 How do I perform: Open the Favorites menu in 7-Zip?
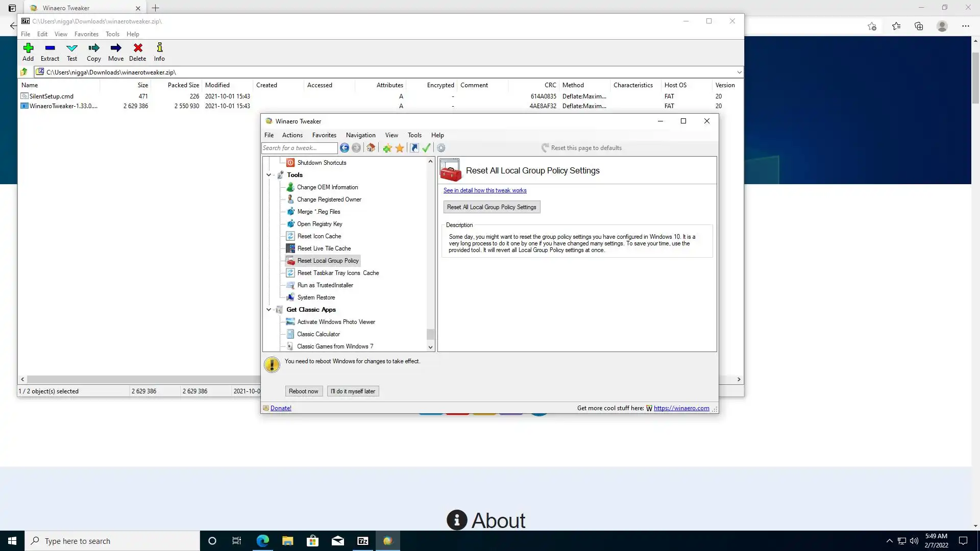point(86,34)
